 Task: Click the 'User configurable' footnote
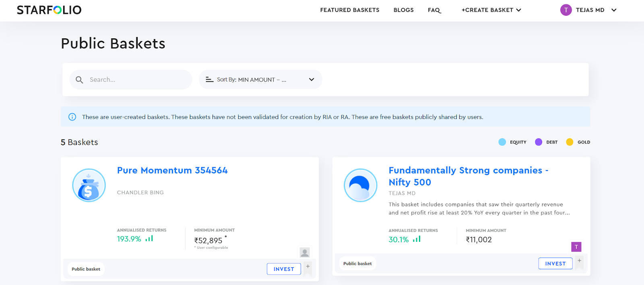211,248
